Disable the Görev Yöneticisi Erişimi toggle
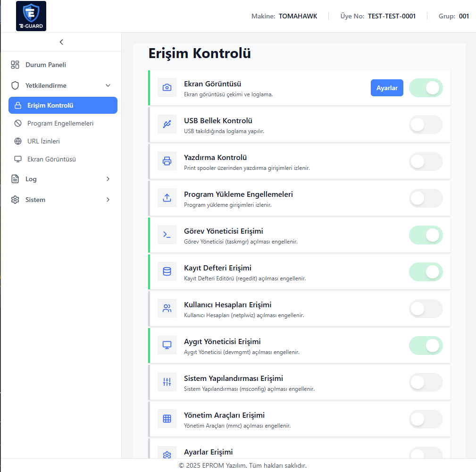This screenshot has height=472, width=476. 426,235
